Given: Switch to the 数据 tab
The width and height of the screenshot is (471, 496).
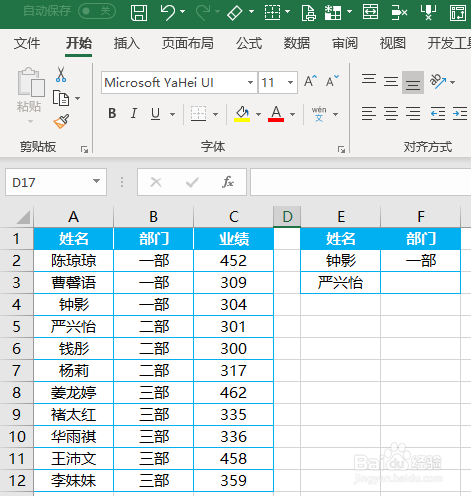Looking at the screenshot, I should click(x=297, y=43).
